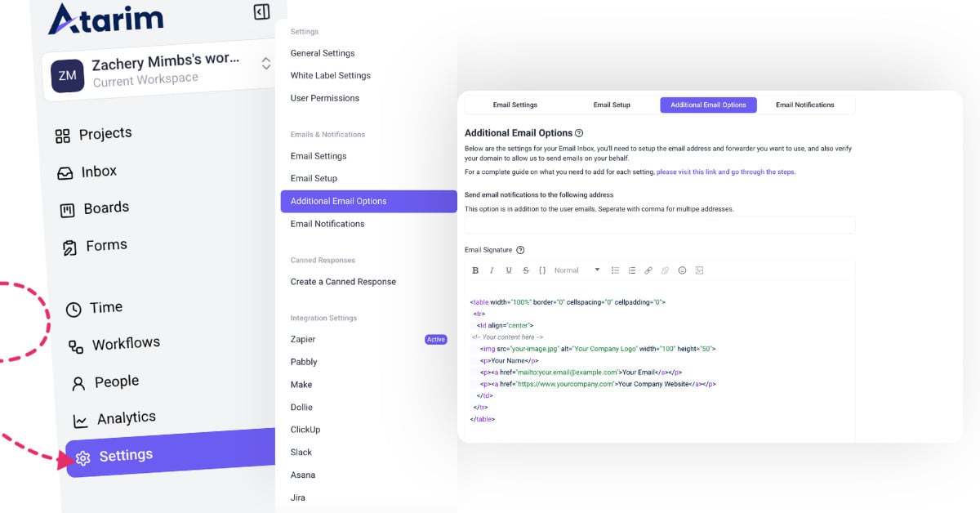Toggle the numbered list format

click(x=632, y=270)
